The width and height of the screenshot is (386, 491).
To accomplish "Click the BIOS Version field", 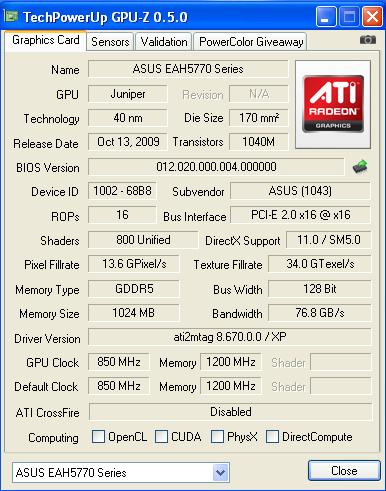I will [x=216, y=166].
